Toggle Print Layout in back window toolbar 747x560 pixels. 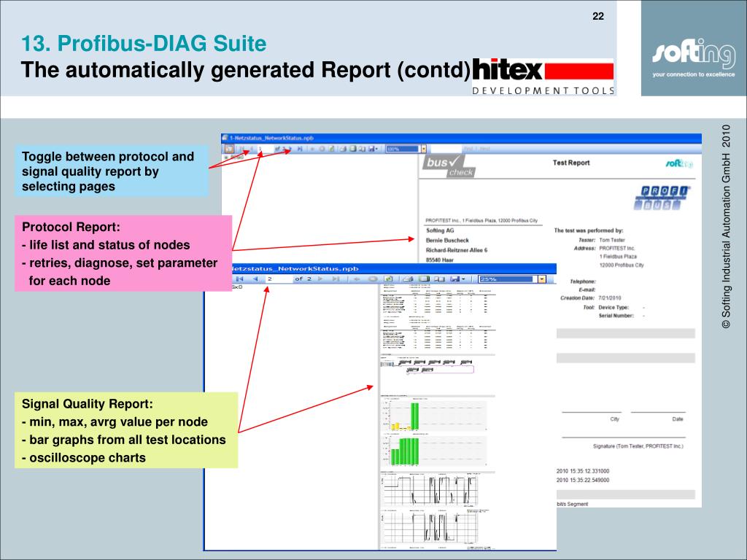point(353,149)
